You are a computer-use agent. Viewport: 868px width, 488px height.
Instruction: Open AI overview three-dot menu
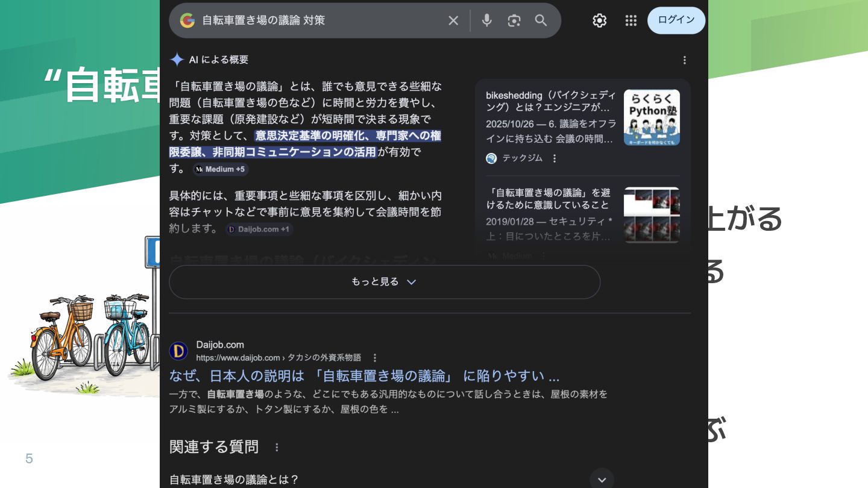pyautogui.click(x=684, y=60)
